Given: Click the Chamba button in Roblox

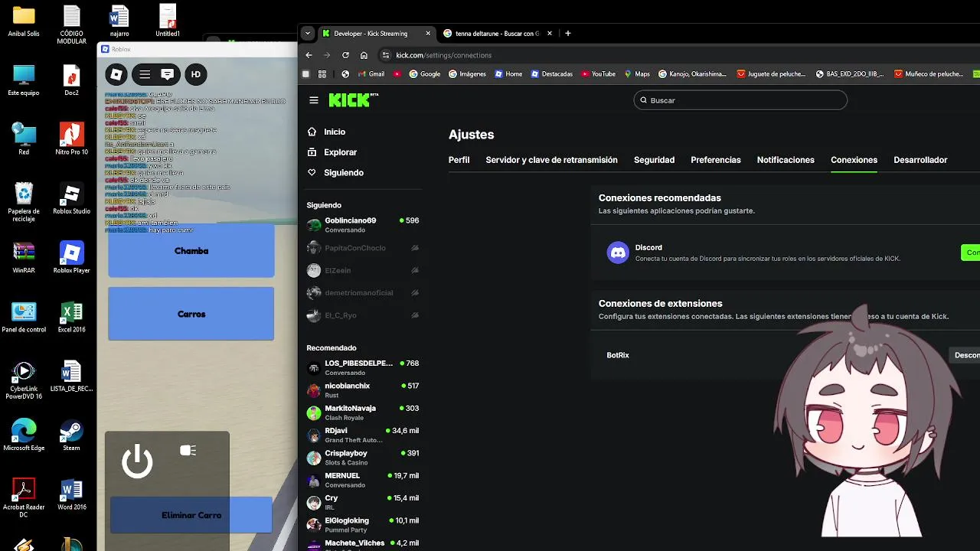Looking at the screenshot, I should point(191,250).
